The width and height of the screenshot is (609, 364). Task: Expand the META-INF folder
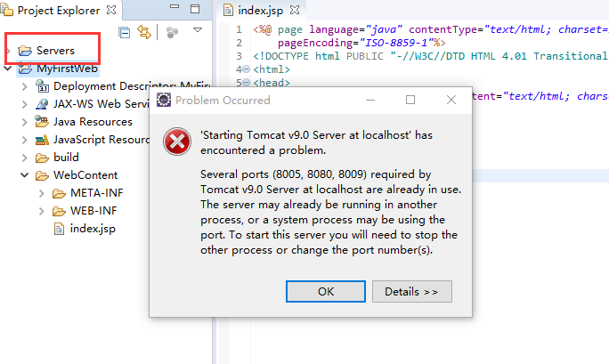42,193
